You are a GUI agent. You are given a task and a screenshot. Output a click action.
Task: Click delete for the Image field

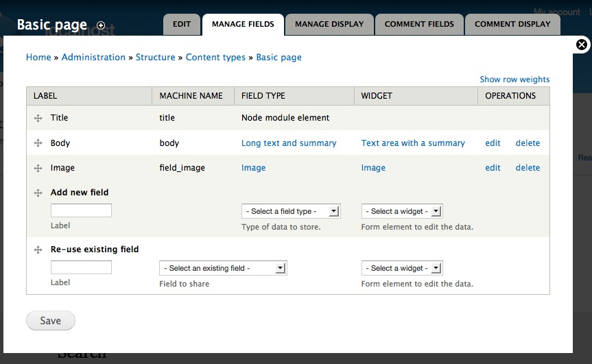pyautogui.click(x=528, y=167)
